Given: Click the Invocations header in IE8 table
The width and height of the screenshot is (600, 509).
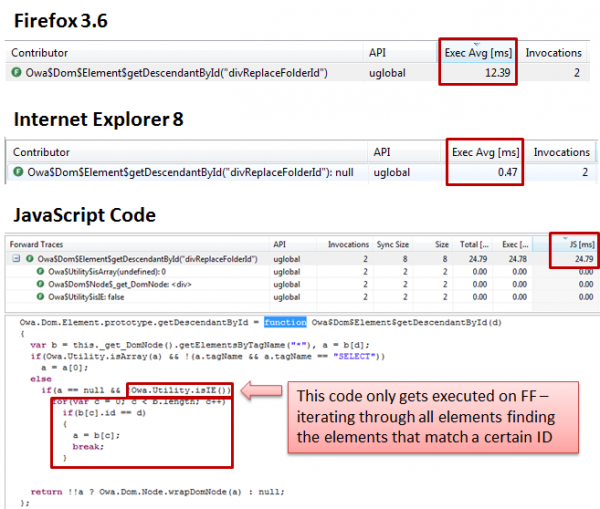Looking at the screenshot, I should coord(561,152).
